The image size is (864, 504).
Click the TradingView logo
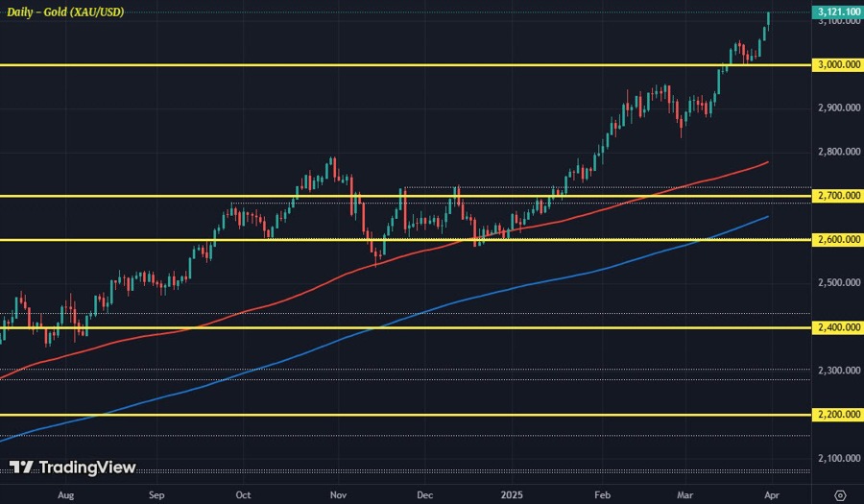tap(72, 468)
